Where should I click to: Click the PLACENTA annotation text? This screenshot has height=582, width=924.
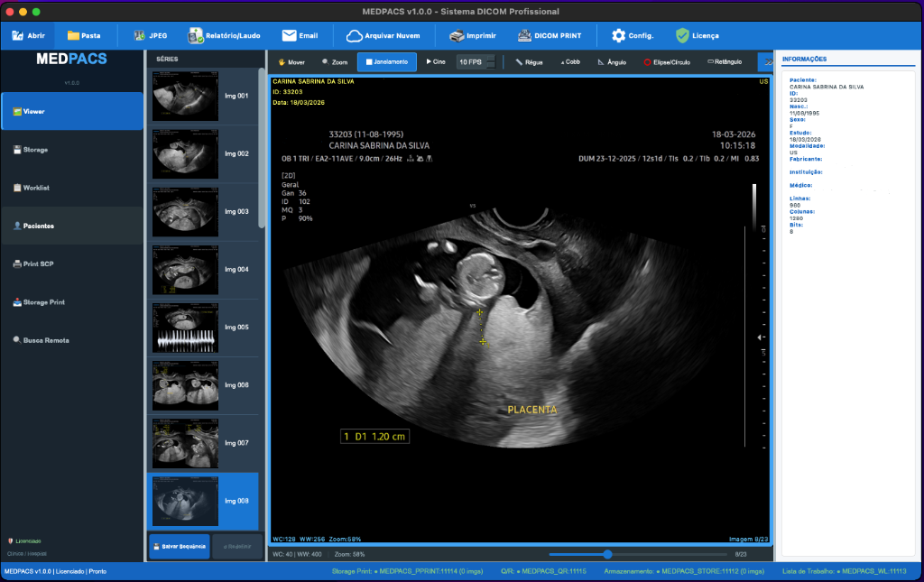(532, 410)
